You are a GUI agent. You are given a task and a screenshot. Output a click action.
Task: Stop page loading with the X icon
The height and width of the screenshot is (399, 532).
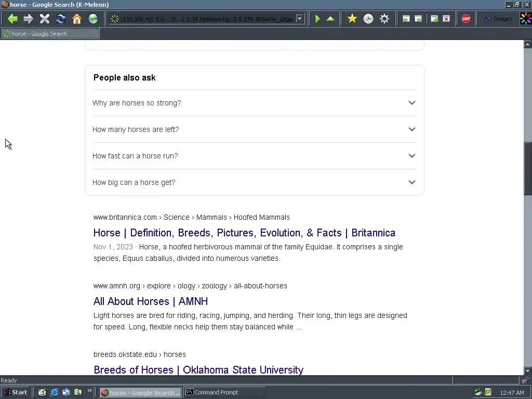point(45,19)
